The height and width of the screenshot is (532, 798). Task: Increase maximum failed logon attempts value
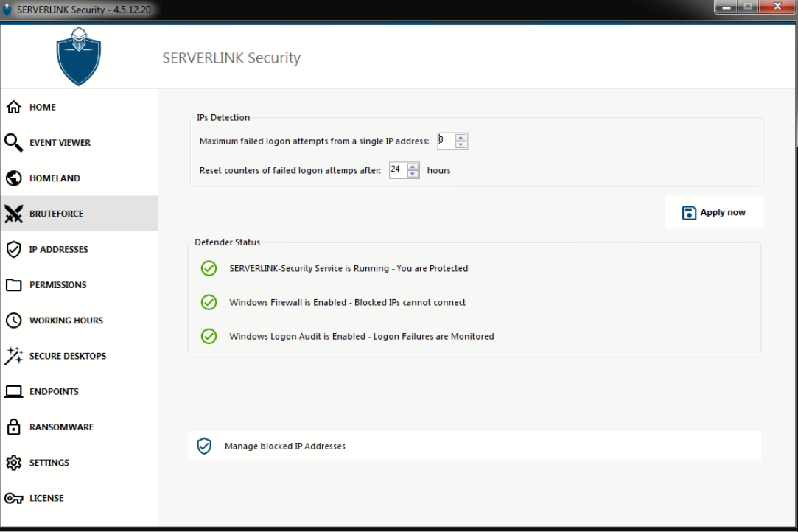click(x=461, y=138)
